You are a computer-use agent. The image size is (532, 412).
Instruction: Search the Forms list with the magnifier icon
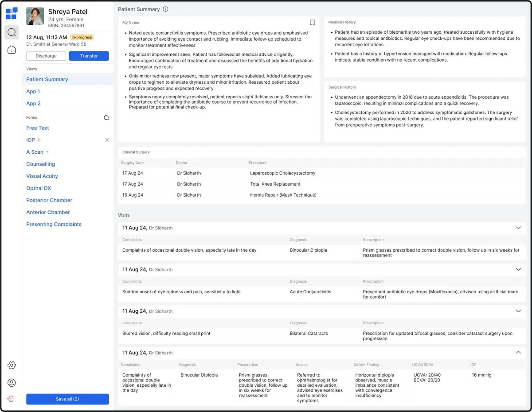[106, 117]
